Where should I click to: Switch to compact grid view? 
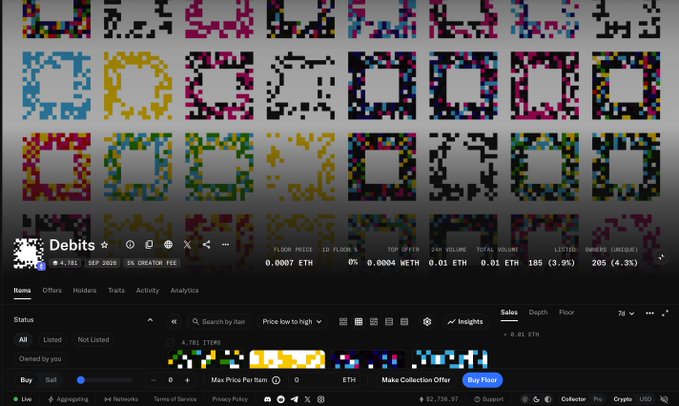click(x=359, y=322)
